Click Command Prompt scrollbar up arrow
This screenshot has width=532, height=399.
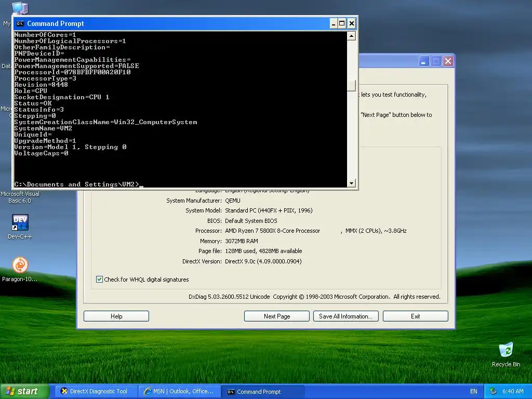click(x=352, y=36)
